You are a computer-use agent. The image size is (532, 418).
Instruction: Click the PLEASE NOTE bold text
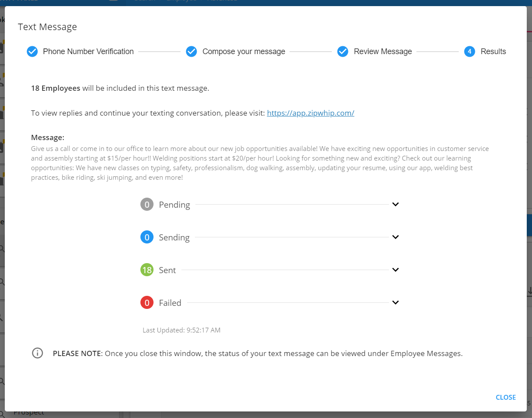pyautogui.click(x=77, y=353)
